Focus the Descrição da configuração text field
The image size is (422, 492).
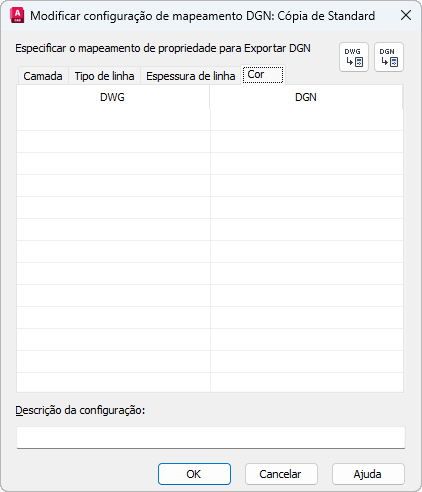[211, 437]
